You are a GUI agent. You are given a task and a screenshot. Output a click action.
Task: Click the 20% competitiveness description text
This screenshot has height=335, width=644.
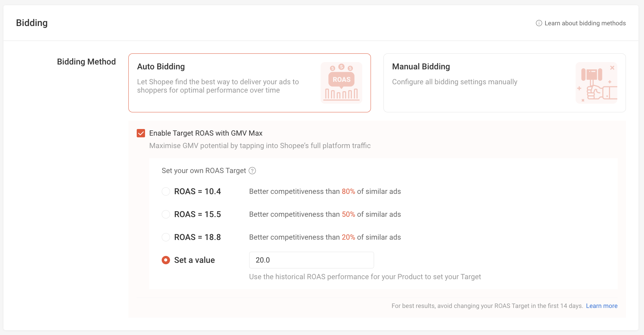(x=325, y=237)
